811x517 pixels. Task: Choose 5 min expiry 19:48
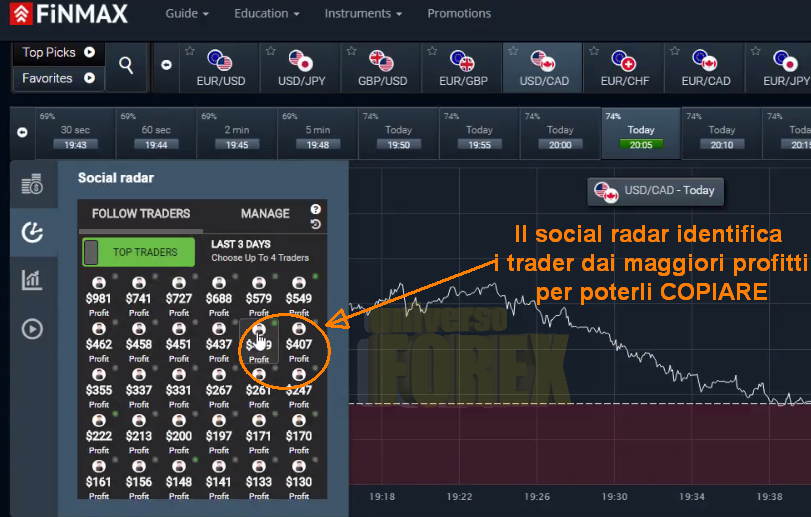point(318,133)
